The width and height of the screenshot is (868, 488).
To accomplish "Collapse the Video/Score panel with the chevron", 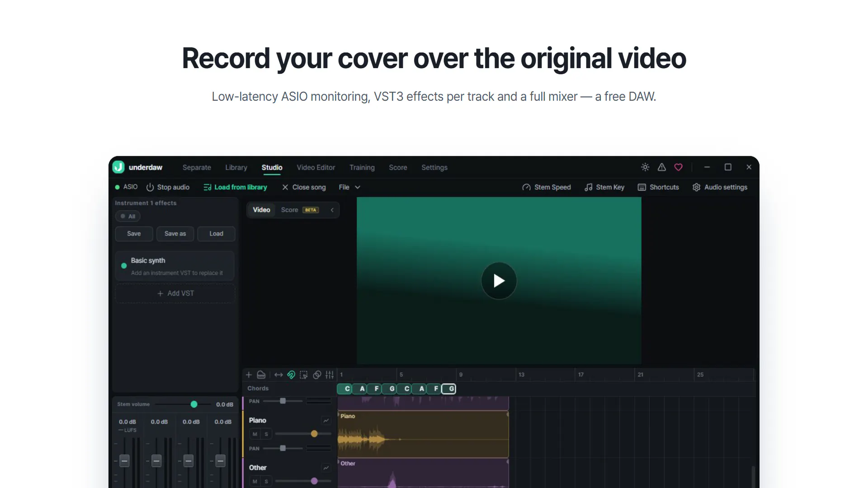I will coord(332,210).
